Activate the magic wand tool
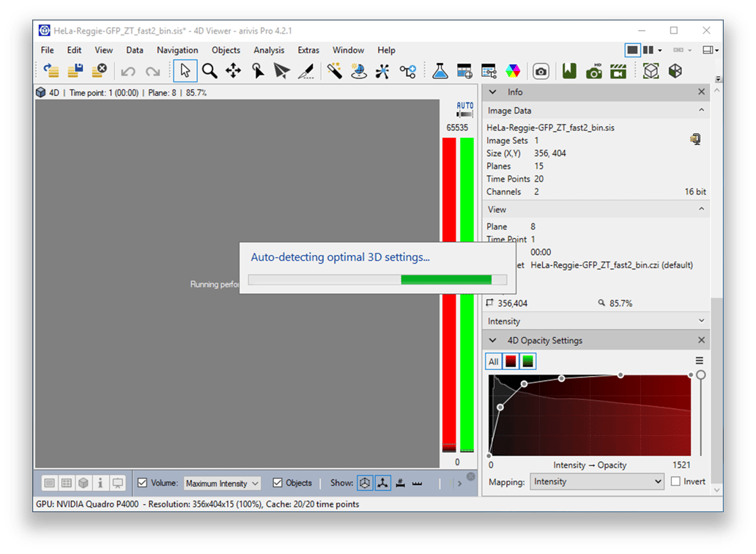Screen dimensions: 756x554 333,70
